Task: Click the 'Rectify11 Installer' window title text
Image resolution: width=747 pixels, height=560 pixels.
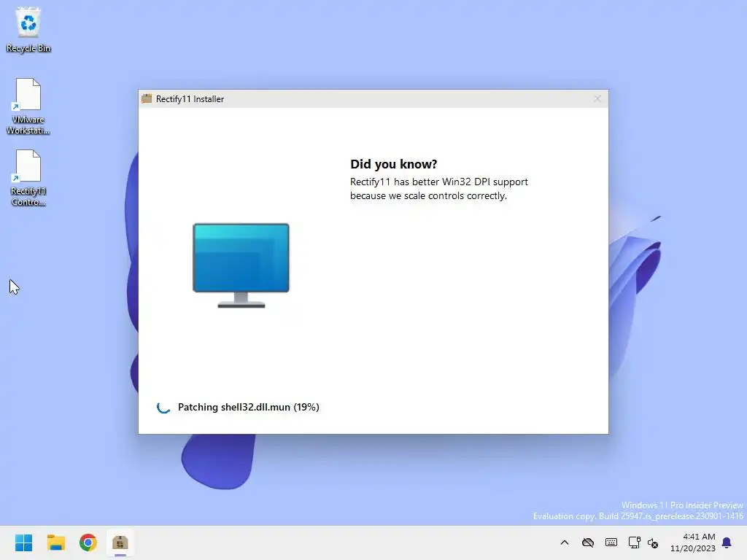Action: [x=190, y=99]
